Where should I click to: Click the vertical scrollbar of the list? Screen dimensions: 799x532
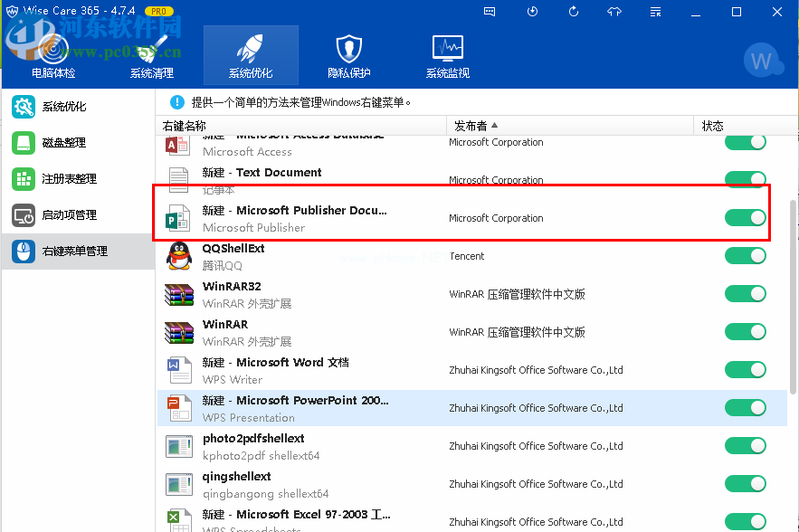794,299
